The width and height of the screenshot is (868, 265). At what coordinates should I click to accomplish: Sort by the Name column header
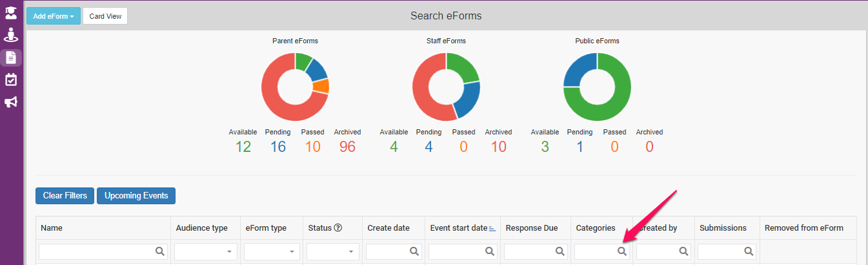coord(52,228)
